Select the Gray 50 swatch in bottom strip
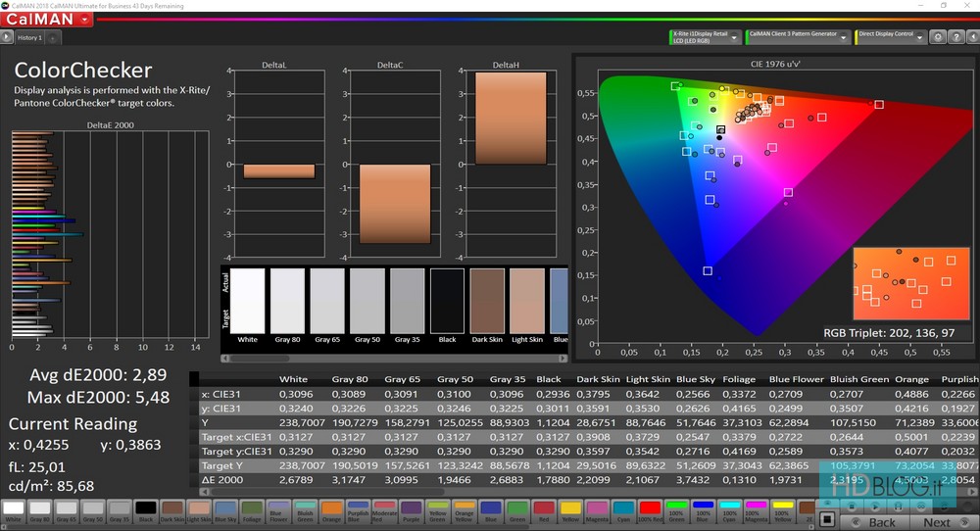The width and height of the screenshot is (980, 531). pos(92,511)
